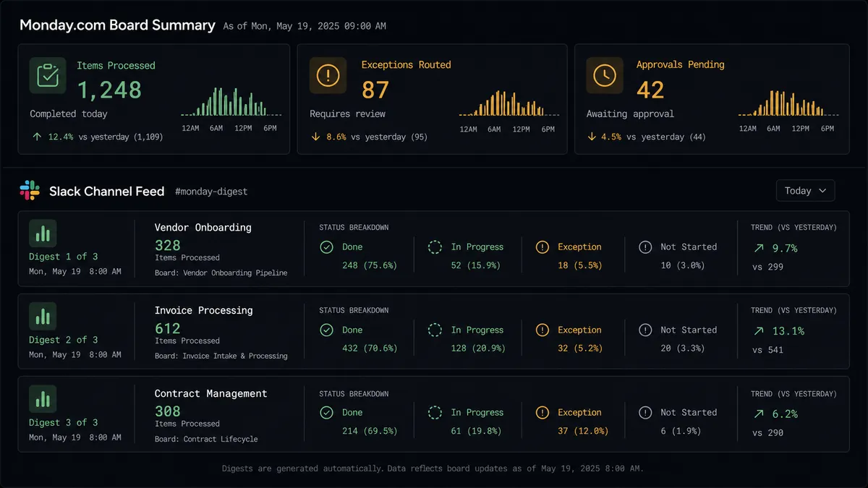Click the 10 (3.0%) Not Started value
This screenshot has height=488, width=868.
pyautogui.click(x=683, y=265)
